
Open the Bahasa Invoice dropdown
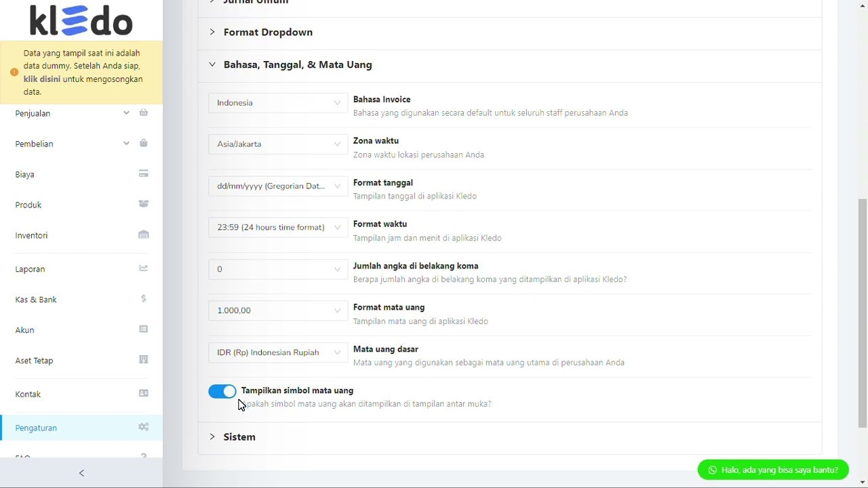pos(278,103)
